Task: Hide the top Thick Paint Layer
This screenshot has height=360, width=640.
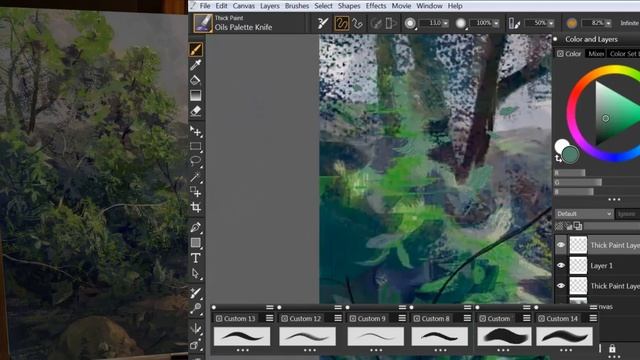Action: [x=561, y=245]
